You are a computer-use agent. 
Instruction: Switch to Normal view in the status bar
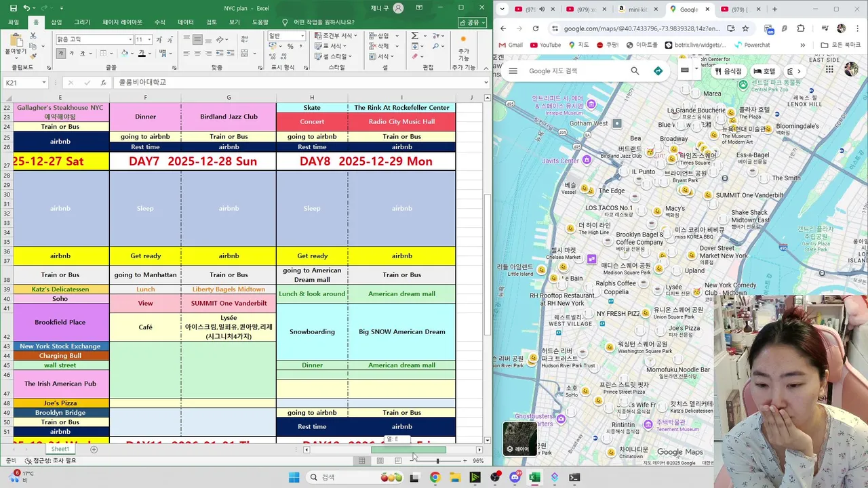[x=362, y=461]
